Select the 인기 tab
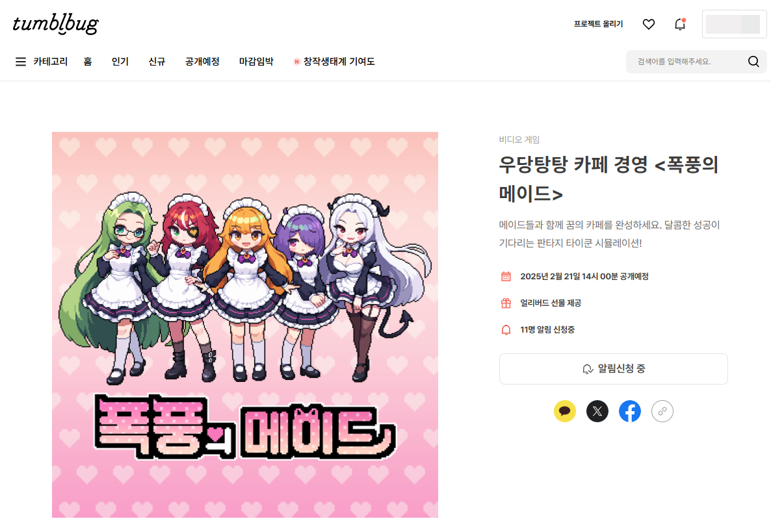This screenshot has height=532, width=771. tap(120, 62)
